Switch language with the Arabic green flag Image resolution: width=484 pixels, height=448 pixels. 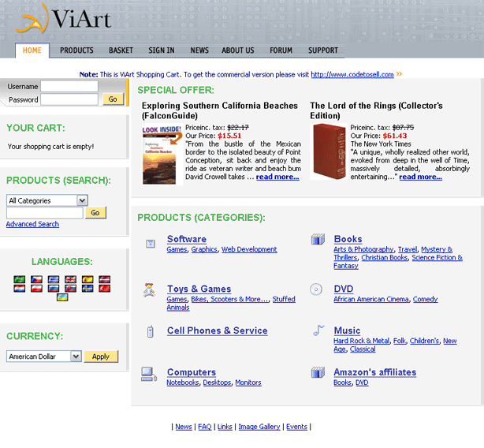(x=20, y=279)
